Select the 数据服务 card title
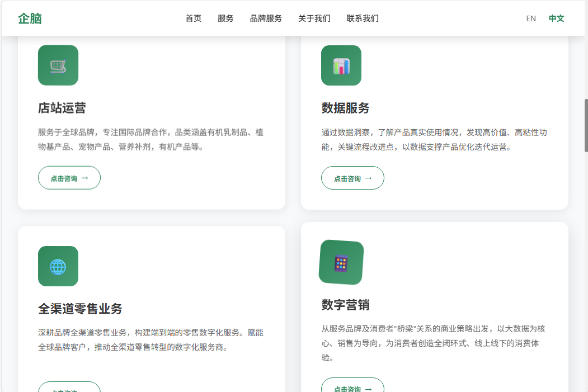The image size is (588, 392). click(x=345, y=108)
